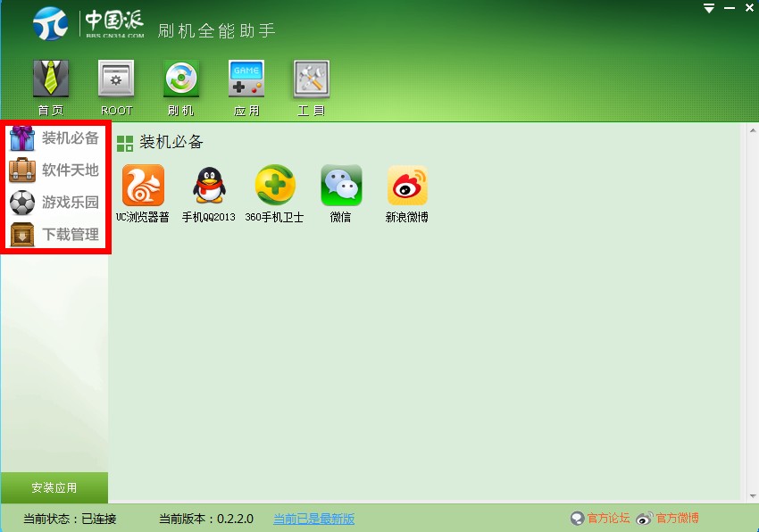Image resolution: width=759 pixels, height=532 pixels.
Task: Click the 新浪微博 app icon
Action: pyautogui.click(x=407, y=186)
